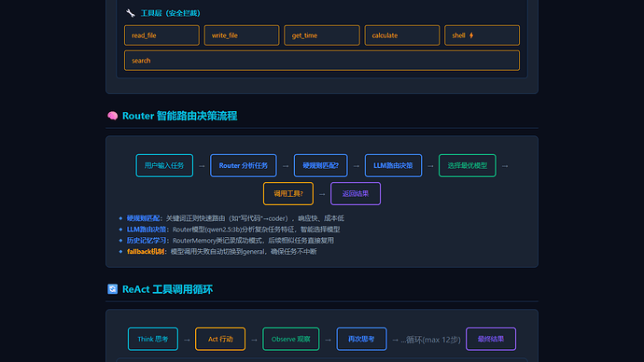
Task: Click the 最终结果 step box
Action: (x=491, y=339)
